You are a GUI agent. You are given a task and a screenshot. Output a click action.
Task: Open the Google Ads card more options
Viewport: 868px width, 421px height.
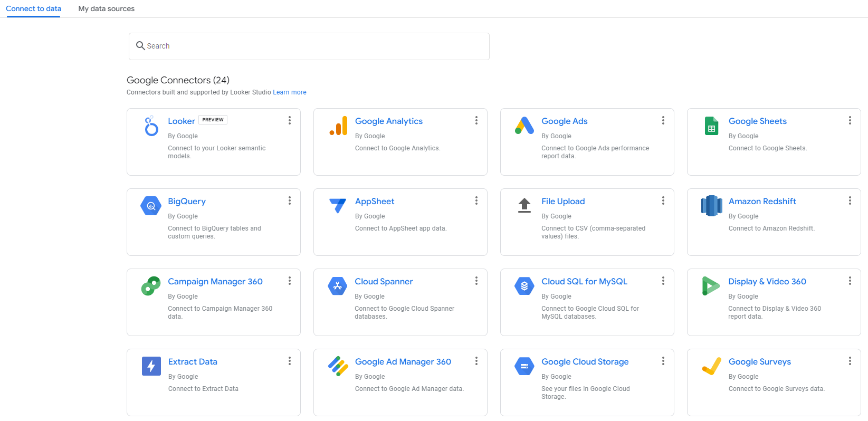663,120
